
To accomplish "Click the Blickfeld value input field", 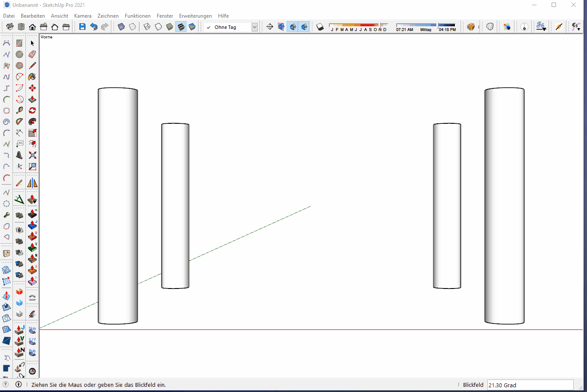I will 530,385.
